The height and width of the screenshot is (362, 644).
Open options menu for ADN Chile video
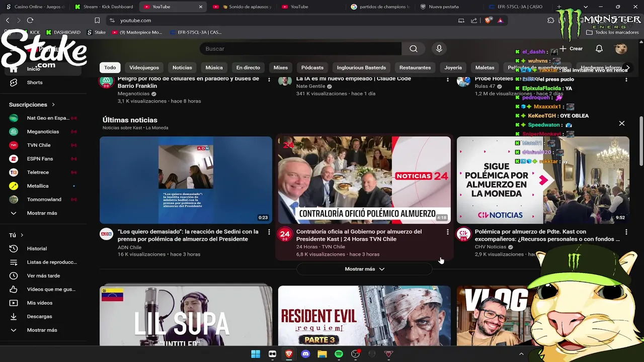(269, 232)
